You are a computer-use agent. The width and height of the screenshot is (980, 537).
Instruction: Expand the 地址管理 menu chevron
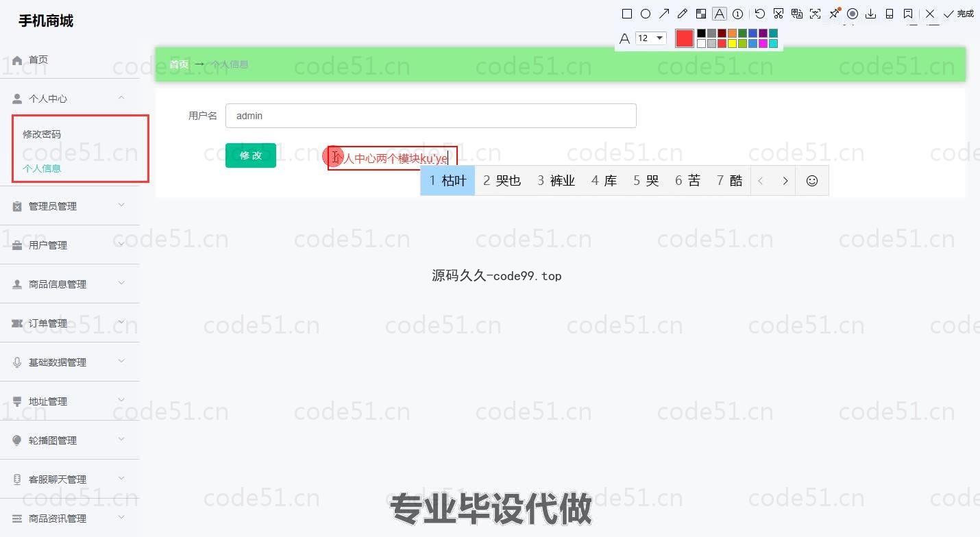pos(121,400)
